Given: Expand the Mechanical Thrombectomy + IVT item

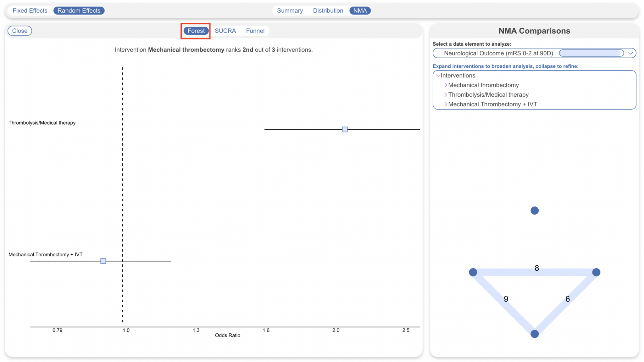Looking at the screenshot, I should tap(446, 104).
